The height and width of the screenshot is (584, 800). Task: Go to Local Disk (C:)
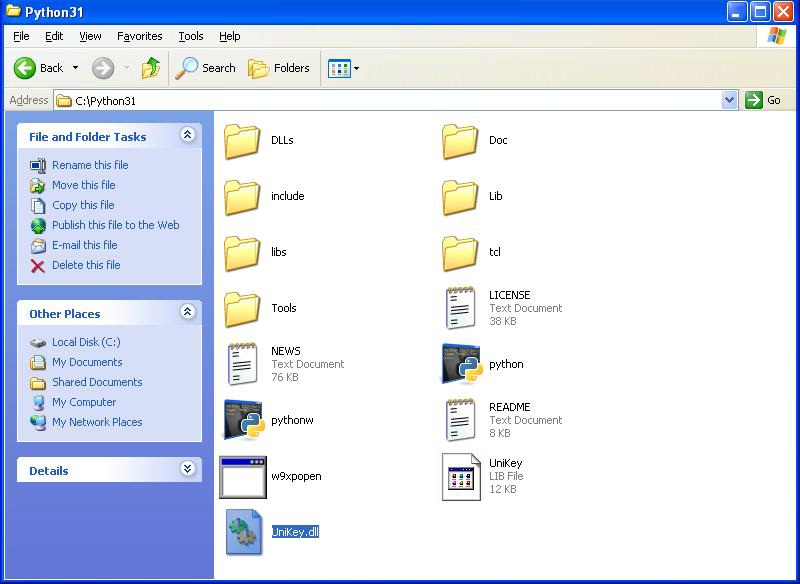(86, 342)
